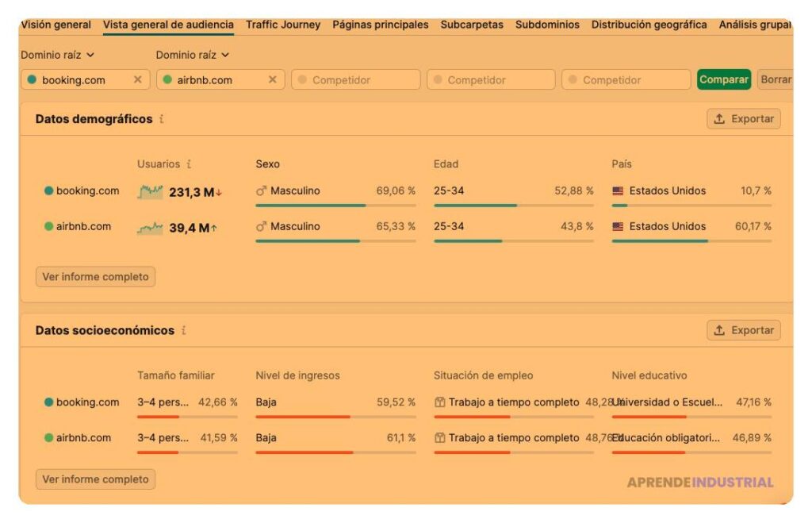Image resolution: width=812 pixels, height=523 pixels.
Task: Open the Subdominios tab
Action: coord(547,25)
